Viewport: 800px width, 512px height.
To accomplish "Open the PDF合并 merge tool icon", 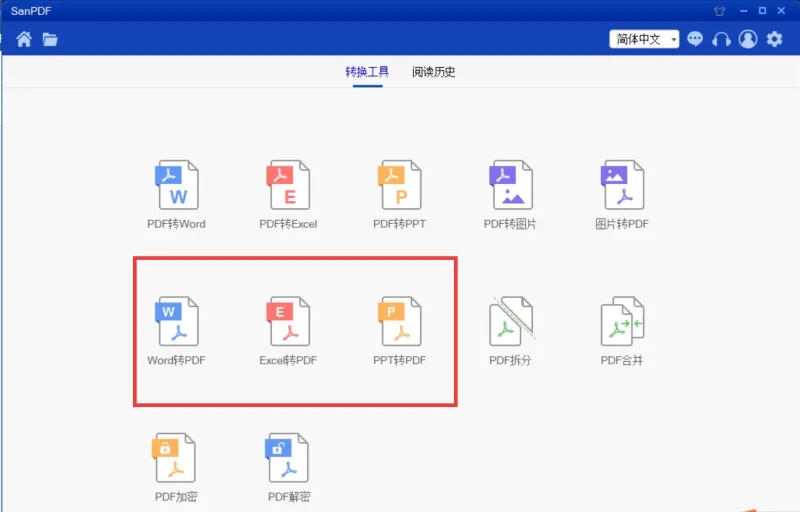I will 622,321.
